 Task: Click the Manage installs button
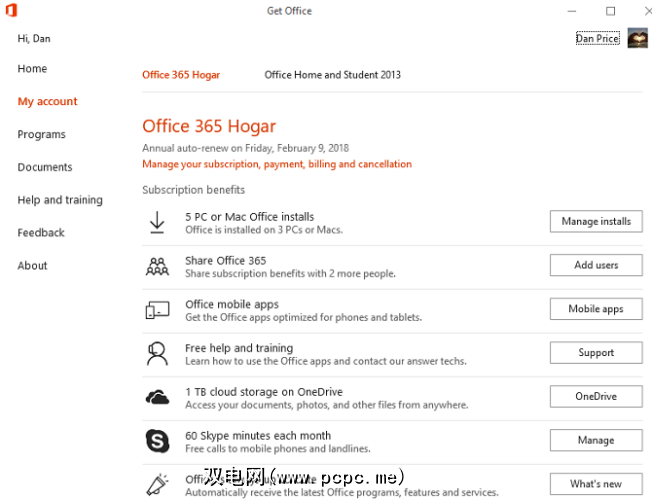pyautogui.click(x=596, y=221)
